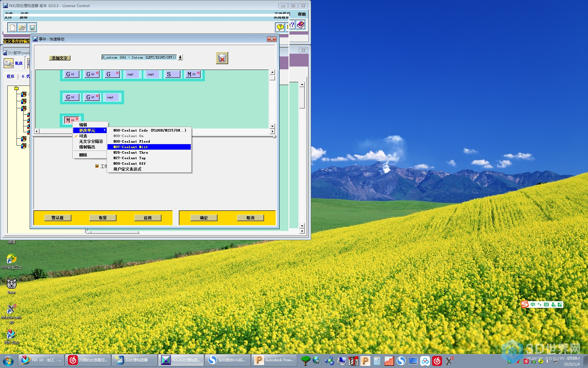Click the Save toolbar icon
Image resolution: width=588 pixels, height=368 pixels.
point(32,28)
